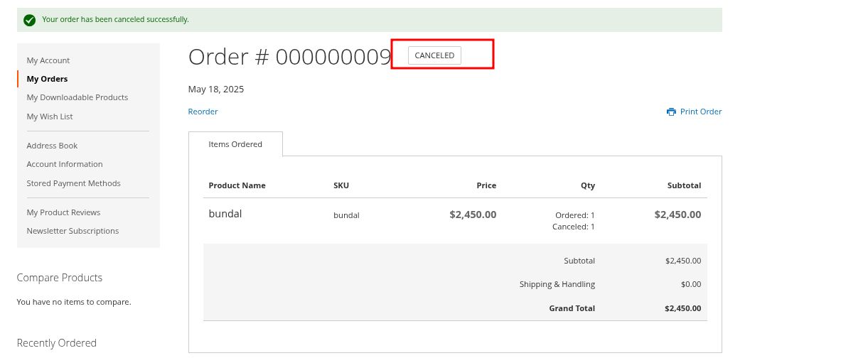Click the Grand Total amount $2,450.00
The height and width of the screenshot is (358, 868).
[x=682, y=308]
